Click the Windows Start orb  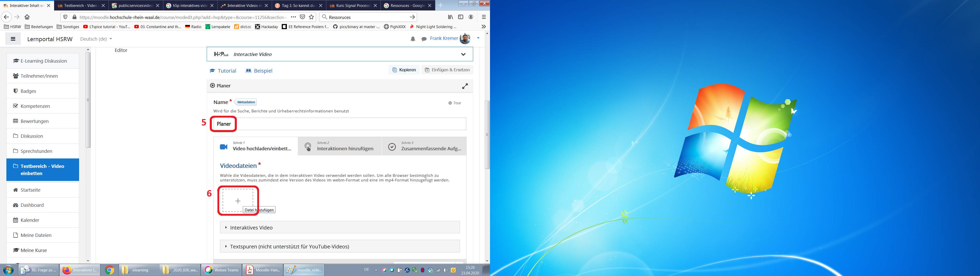click(8, 270)
